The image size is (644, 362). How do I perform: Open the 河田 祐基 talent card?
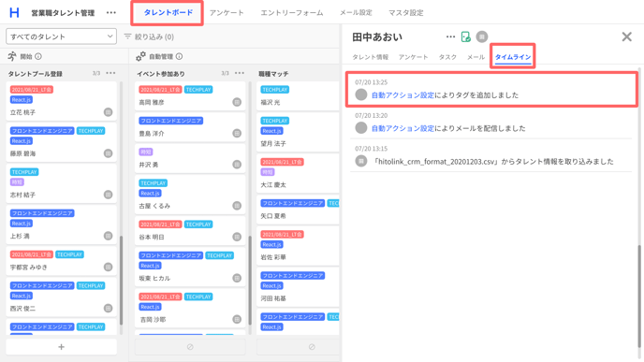pos(299,287)
